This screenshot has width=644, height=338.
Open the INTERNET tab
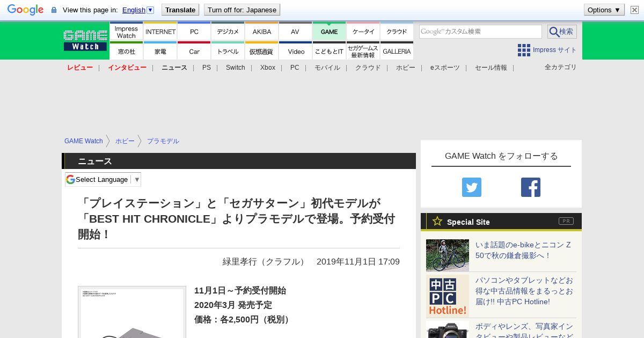pos(160,32)
